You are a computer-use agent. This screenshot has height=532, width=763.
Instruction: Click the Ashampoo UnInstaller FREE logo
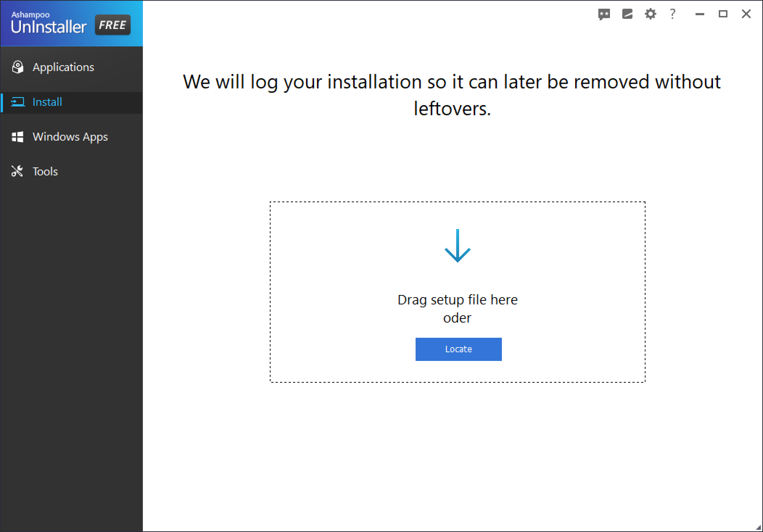[x=71, y=24]
